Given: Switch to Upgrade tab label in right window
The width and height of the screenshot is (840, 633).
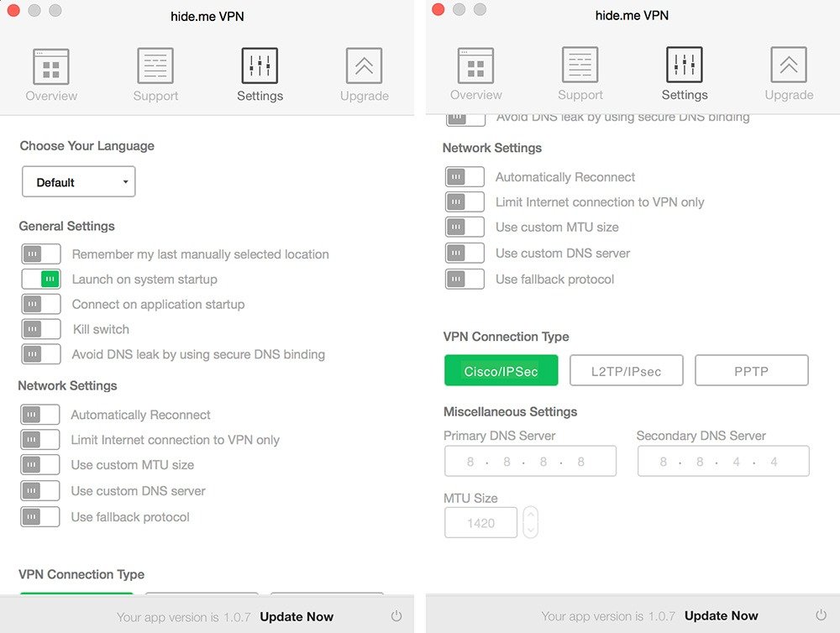Looking at the screenshot, I should point(789,95).
